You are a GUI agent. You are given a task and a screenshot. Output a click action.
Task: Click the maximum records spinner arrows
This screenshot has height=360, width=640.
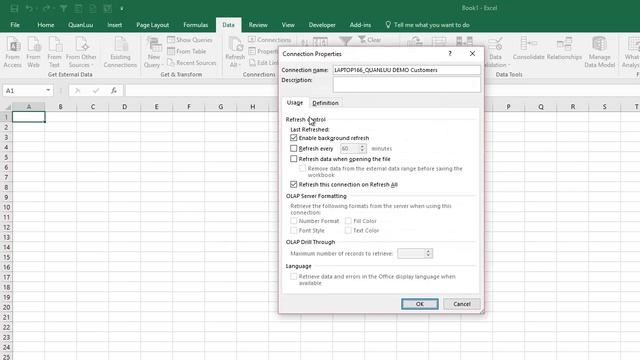428,253
